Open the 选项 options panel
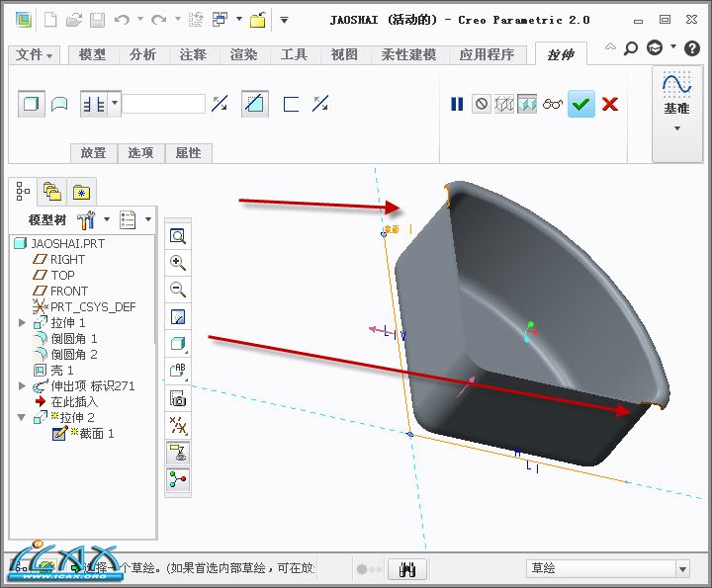This screenshot has height=588, width=712. pyautogui.click(x=140, y=153)
